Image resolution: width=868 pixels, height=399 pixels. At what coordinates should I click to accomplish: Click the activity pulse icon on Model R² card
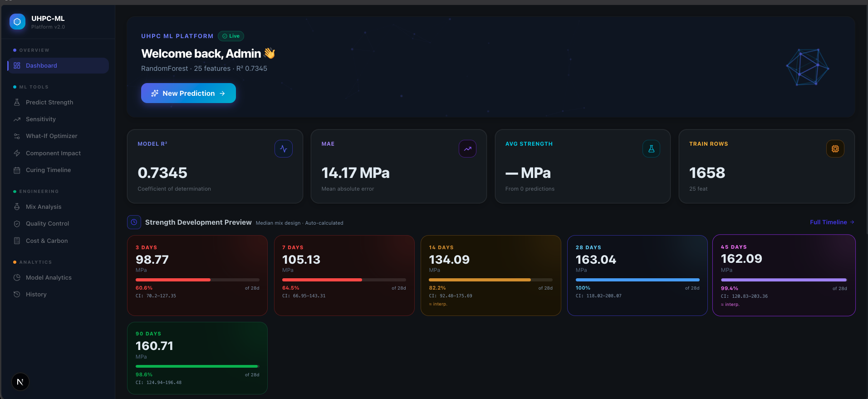(284, 149)
